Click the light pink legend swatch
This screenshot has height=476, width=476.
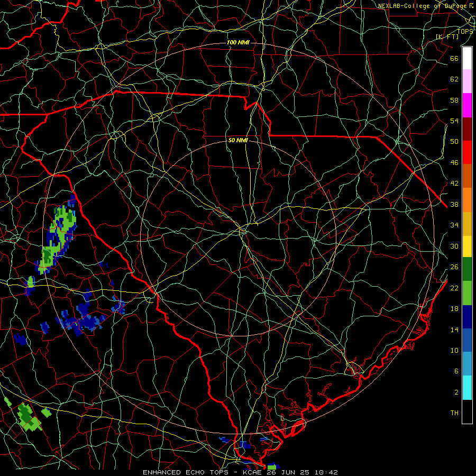tap(467, 81)
